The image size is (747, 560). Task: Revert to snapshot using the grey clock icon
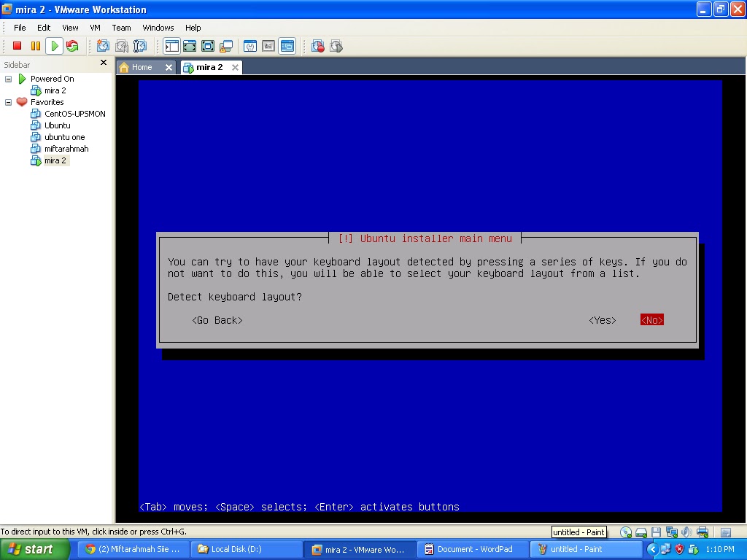(122, 46)
